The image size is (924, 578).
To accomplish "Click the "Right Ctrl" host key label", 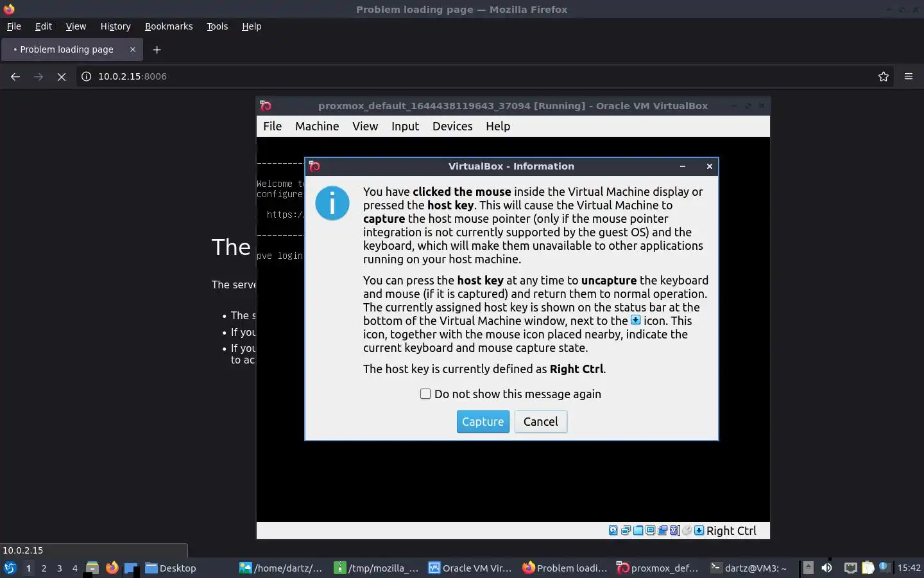I will 731,530.
